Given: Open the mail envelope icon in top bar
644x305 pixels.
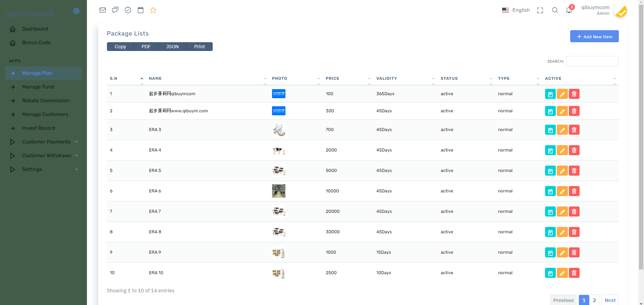Looking at the screenshot, I should [x=103, y=10].
